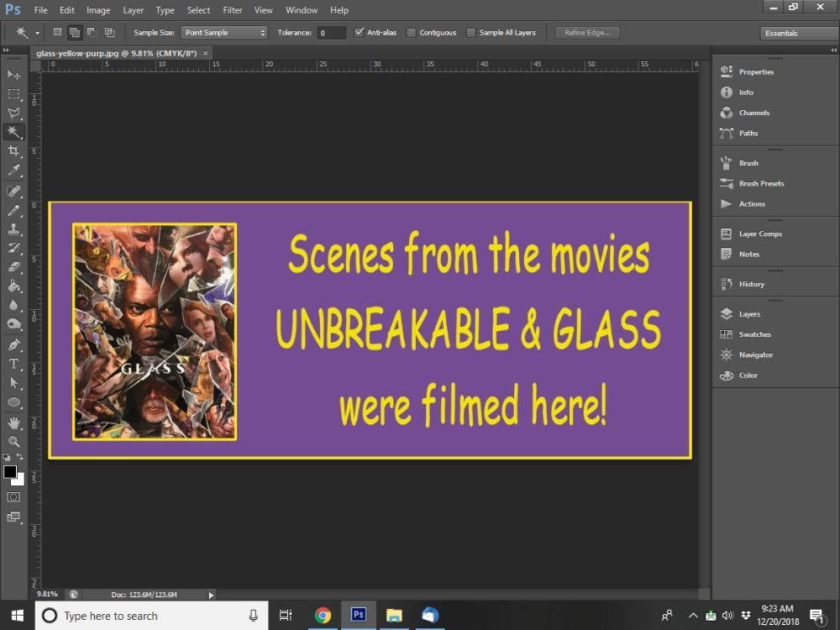
Task: Select the Crop tool
Action: 14,151
